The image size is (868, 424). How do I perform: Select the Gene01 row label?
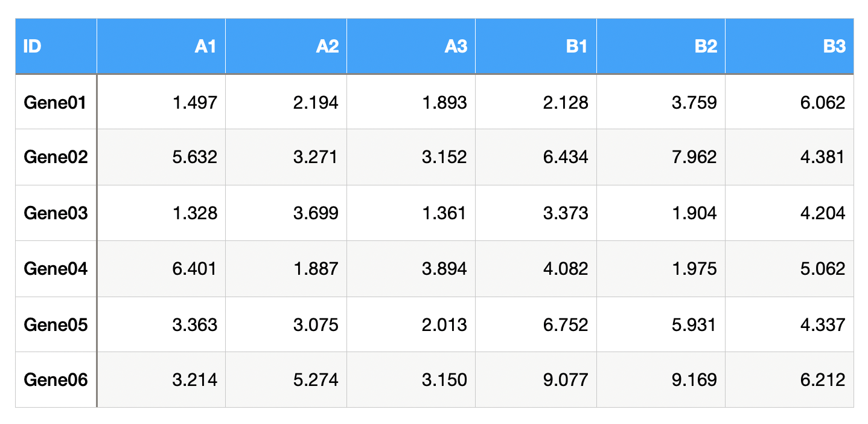[56, 103]
